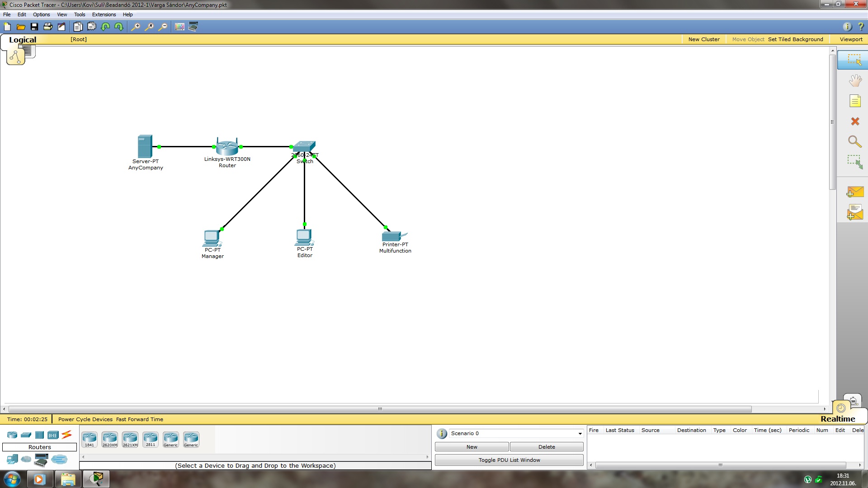Open the Scenario 0 dropdown
868x488 pixels.
click(x=516, y=433)
